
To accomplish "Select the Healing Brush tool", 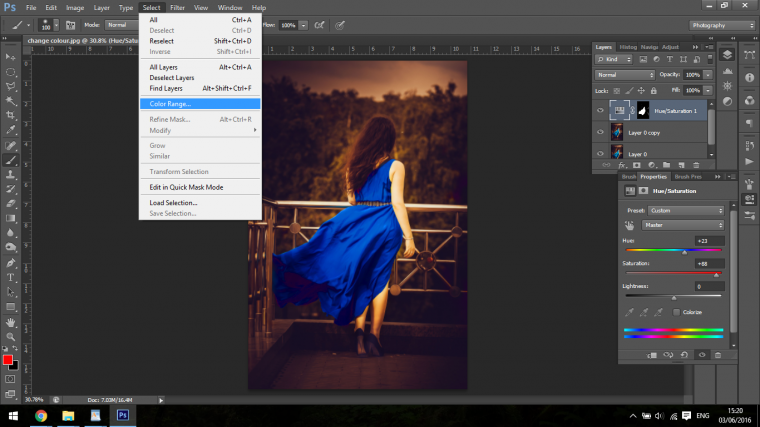I will [10, 145].
